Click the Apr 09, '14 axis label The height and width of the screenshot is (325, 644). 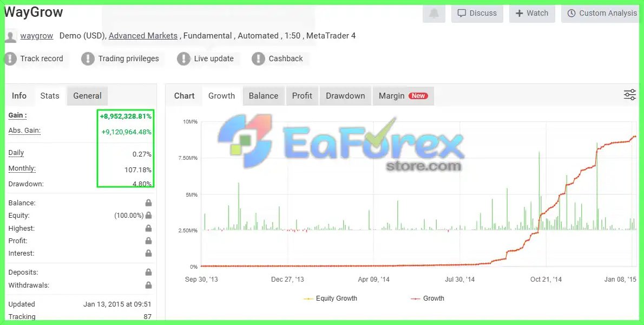point(374,279)
